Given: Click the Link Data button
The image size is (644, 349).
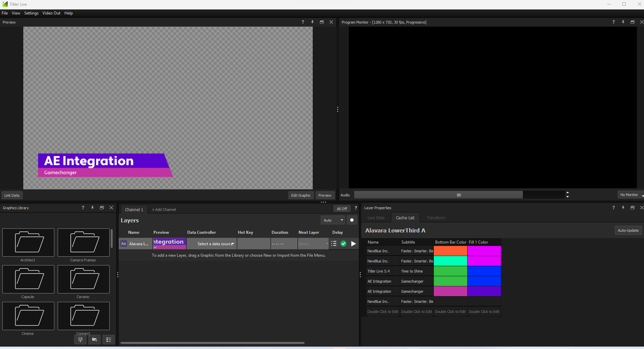Looking at the screenshot, I should coord(12,195).
